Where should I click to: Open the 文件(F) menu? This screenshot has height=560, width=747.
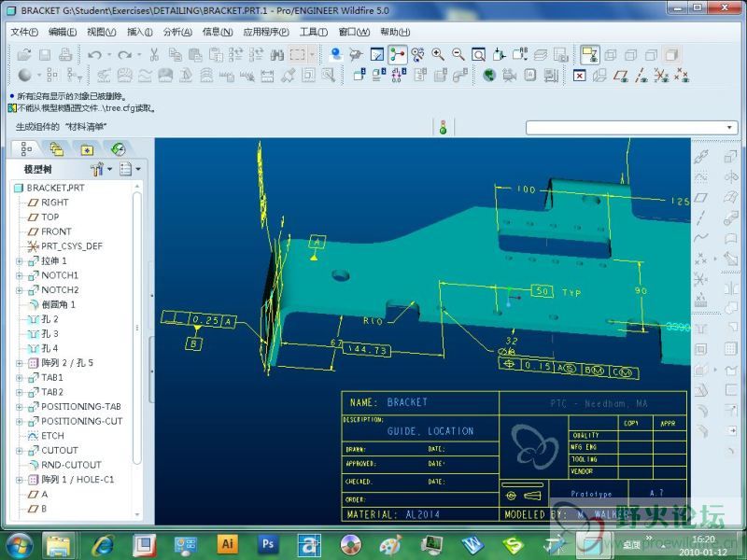24,32
